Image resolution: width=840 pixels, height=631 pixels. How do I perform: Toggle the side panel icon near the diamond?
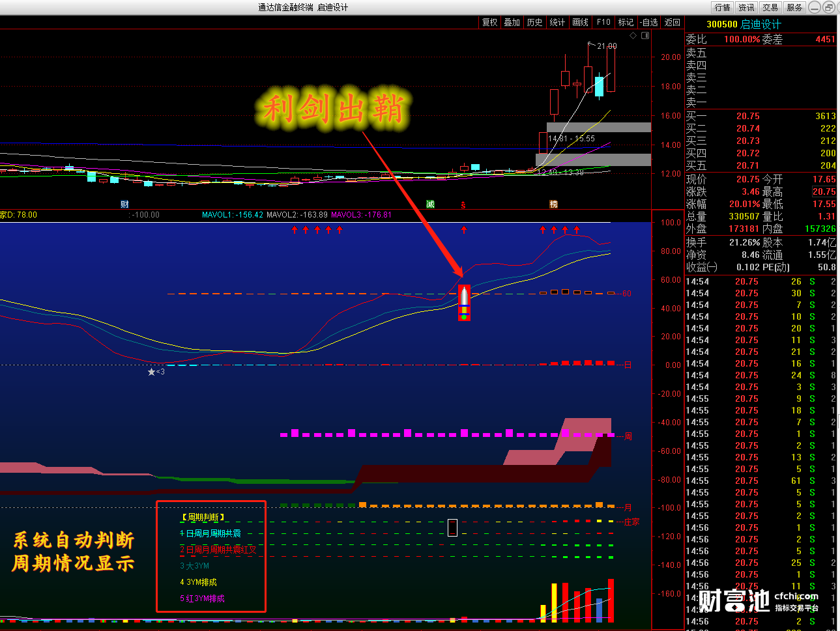pyautogui.click(x=645, y=36)
